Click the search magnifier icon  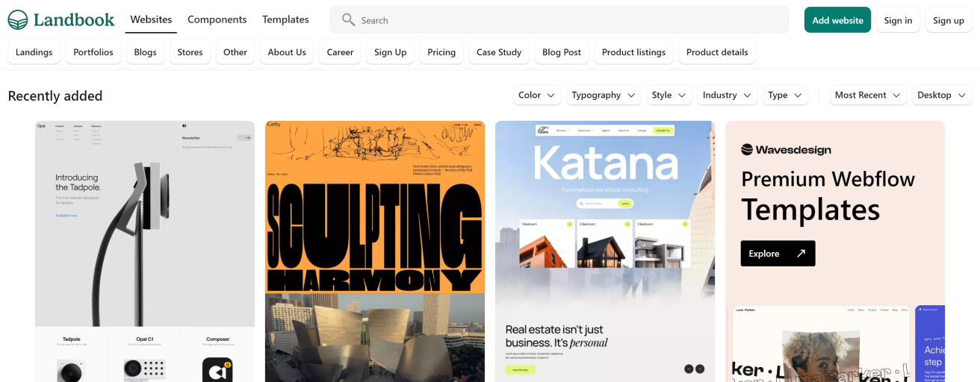coord(348,20)
